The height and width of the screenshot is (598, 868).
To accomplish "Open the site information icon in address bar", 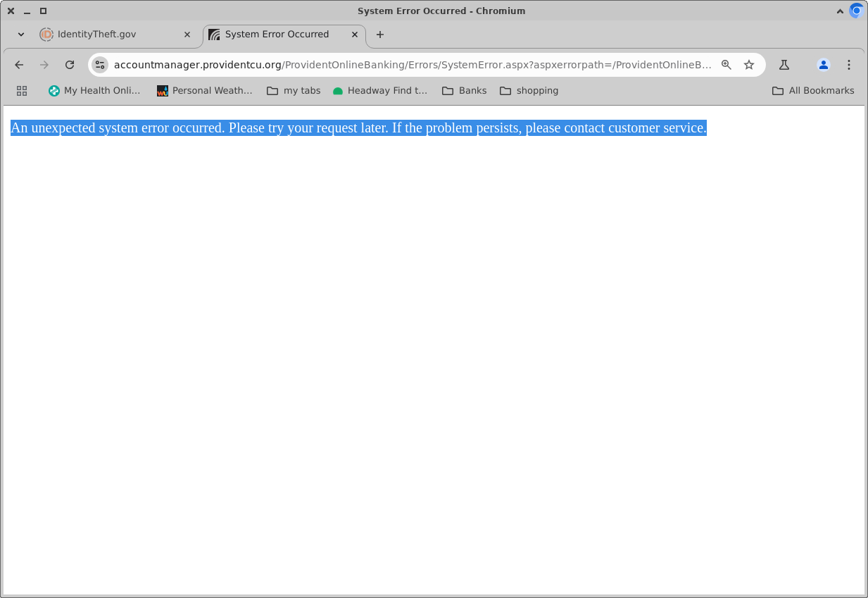I will pyautogui.click(x=100, y=65).
